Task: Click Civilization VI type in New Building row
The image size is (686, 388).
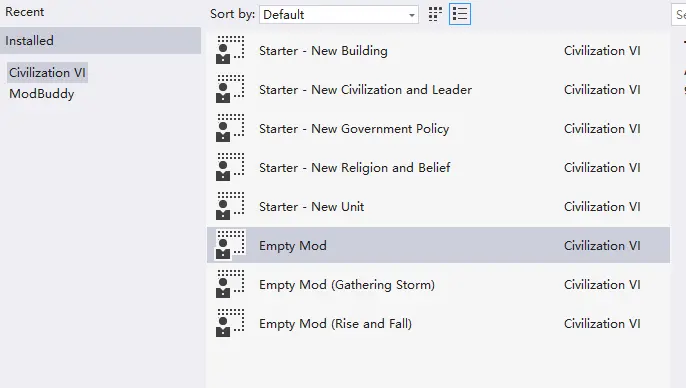Action: 602,51
